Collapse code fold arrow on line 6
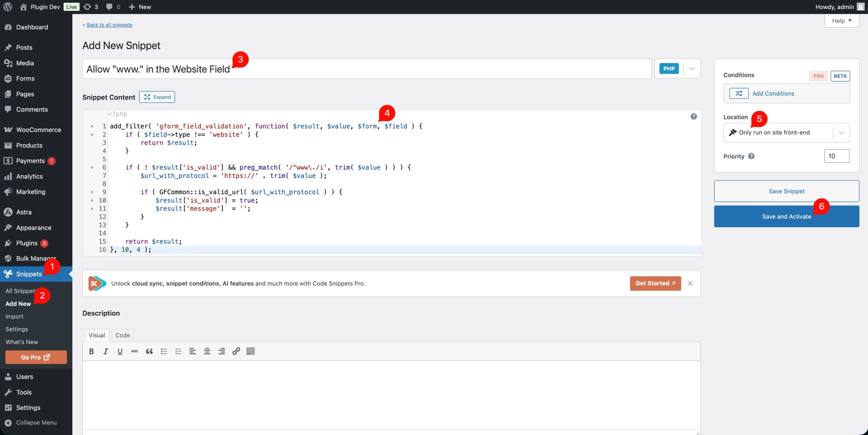868x435 pixels. 92,167
